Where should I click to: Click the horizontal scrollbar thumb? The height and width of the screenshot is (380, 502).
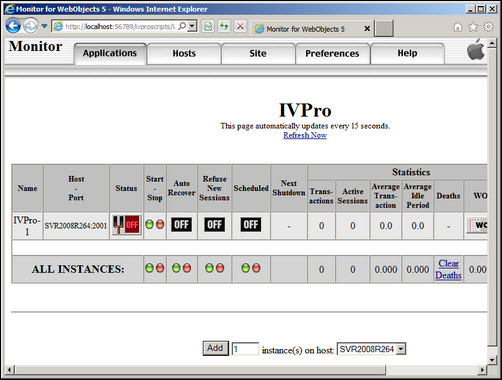[200, 370]
